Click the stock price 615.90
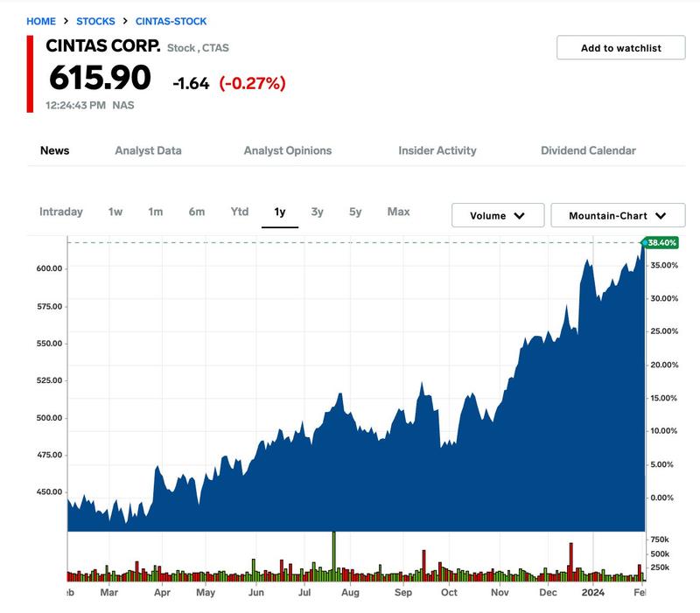Screen dimensions: 700x613 coord(100,77)
